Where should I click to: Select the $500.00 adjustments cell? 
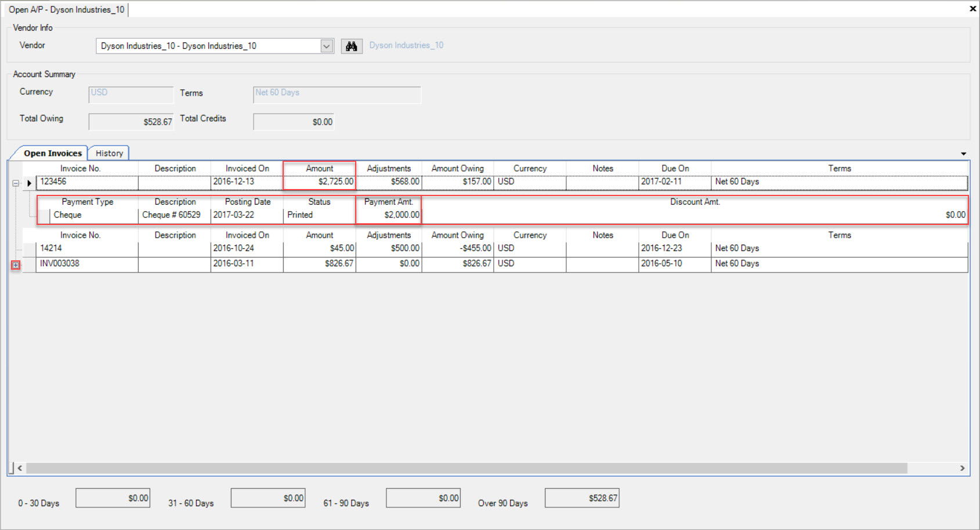[389, 248]
